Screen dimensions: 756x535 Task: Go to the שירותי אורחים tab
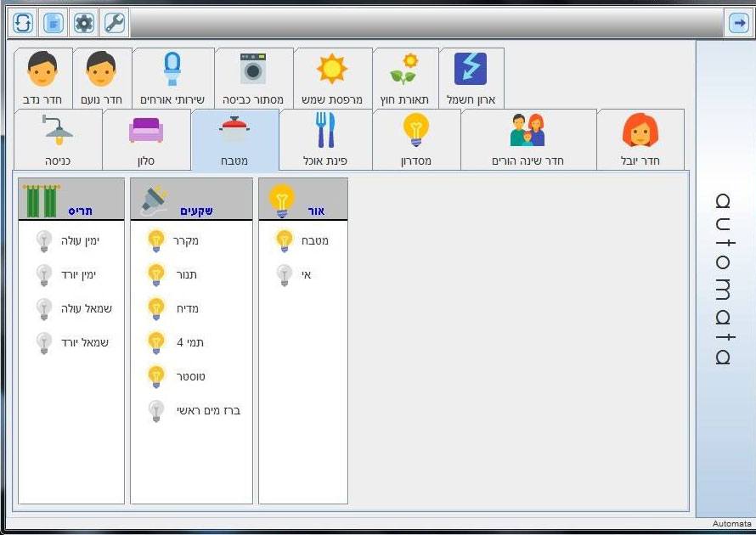[x=172, y=78]
